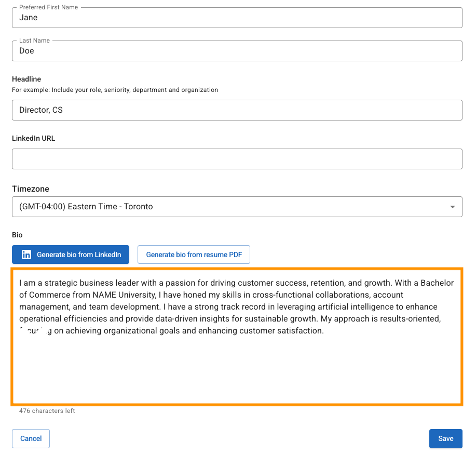Viewport: 476px width, 455px height.
Task: Select the empty LinkedIn URL input
Action: pyautogui.click(x=237, y=159)
